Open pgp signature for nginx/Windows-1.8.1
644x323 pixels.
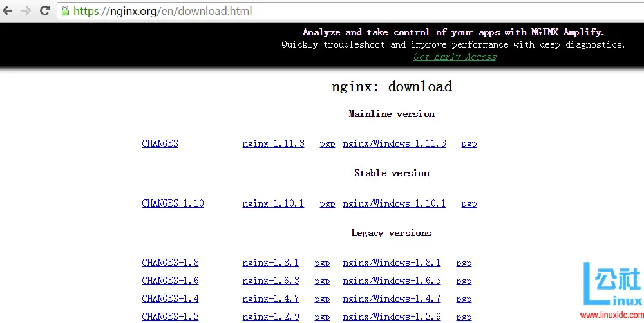pyautogui.click(x=464, y=263)
